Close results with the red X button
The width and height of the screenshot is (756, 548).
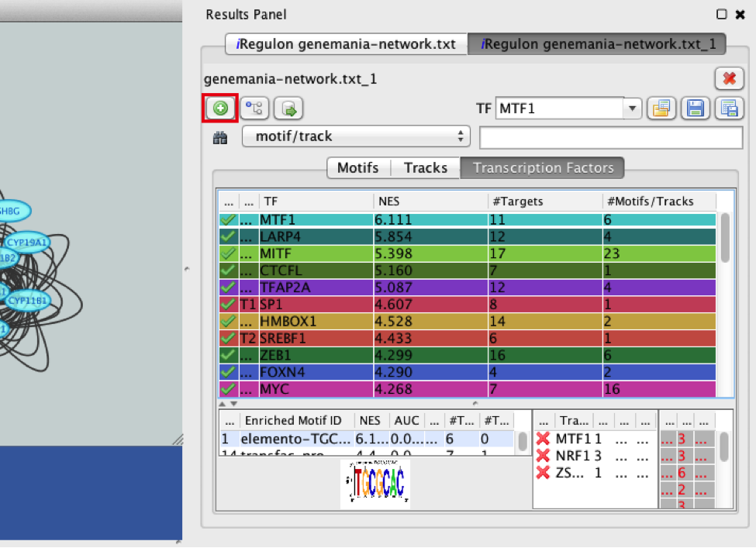coord(728,78)
